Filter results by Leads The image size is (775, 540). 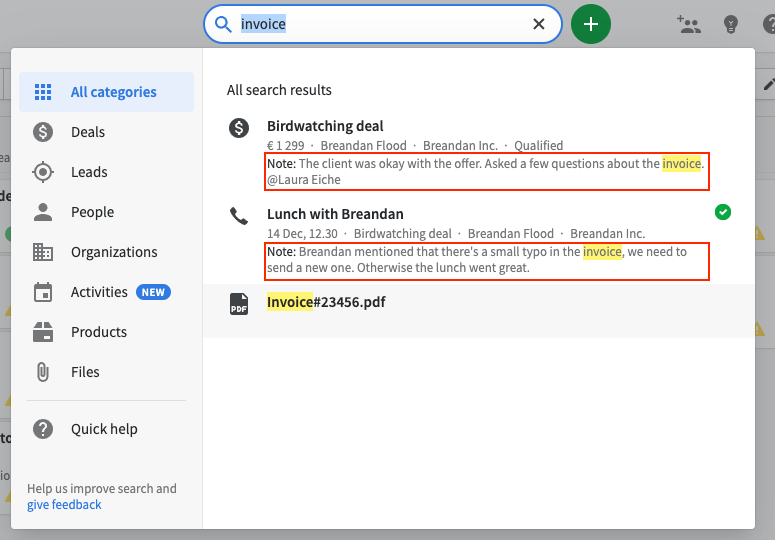[106, 172]
